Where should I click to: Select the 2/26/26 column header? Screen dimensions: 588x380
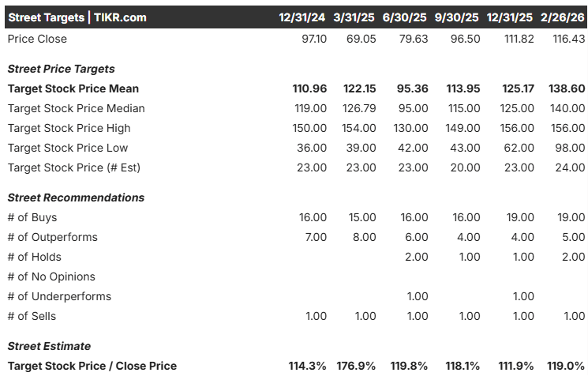point(563,17)
